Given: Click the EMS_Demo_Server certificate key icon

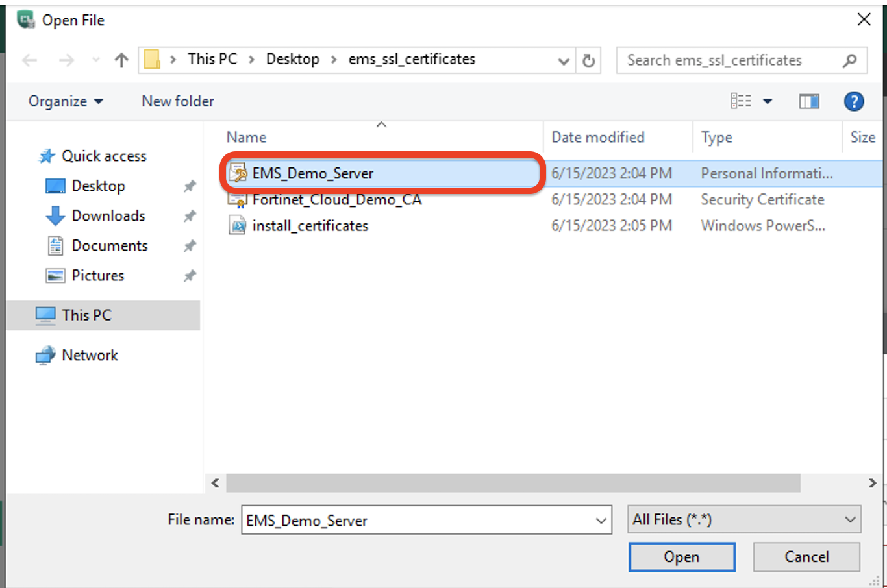Looking at the screenshot, I should tap(238, 173).
